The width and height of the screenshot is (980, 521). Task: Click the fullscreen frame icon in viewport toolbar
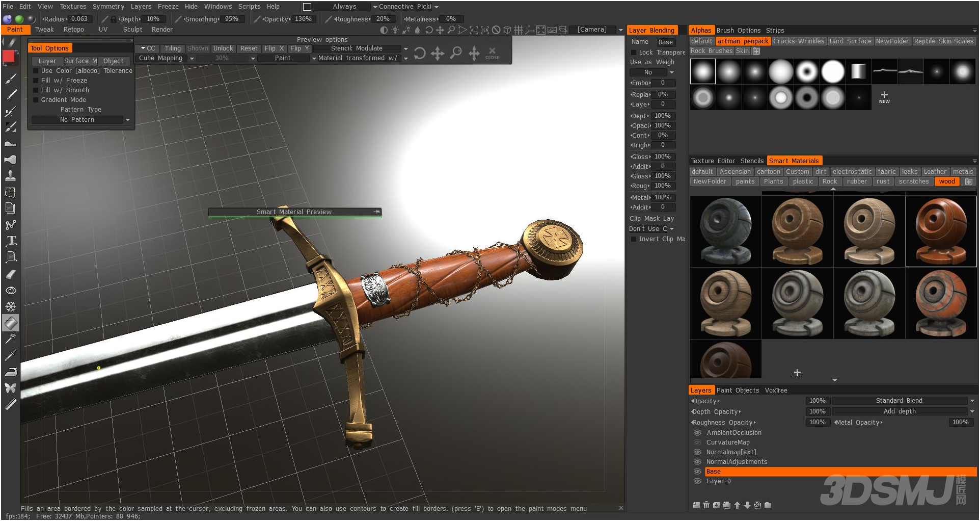point(541,30)
